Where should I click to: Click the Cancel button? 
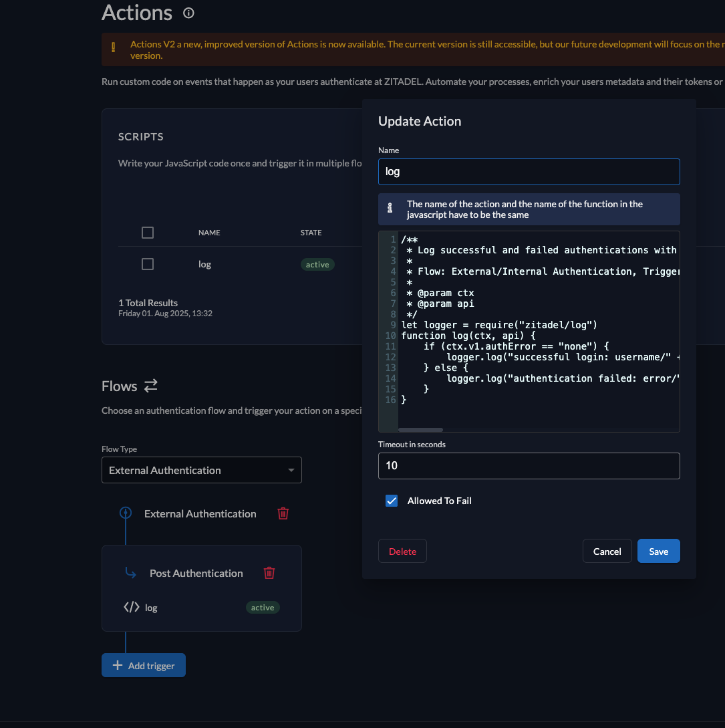tap(607, 551)
